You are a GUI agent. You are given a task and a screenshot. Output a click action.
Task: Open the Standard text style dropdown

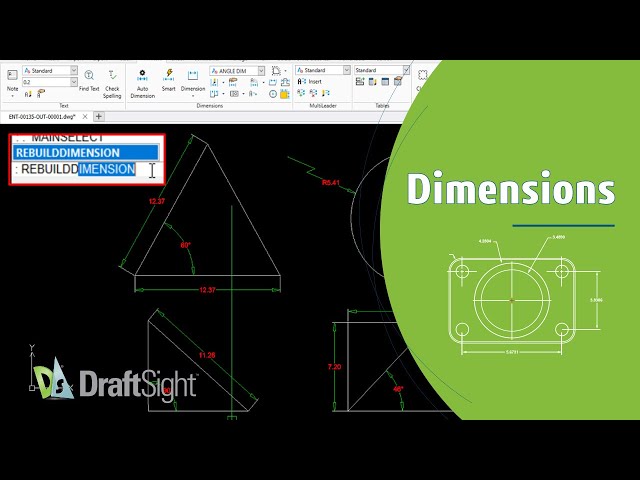pos(74,71)
